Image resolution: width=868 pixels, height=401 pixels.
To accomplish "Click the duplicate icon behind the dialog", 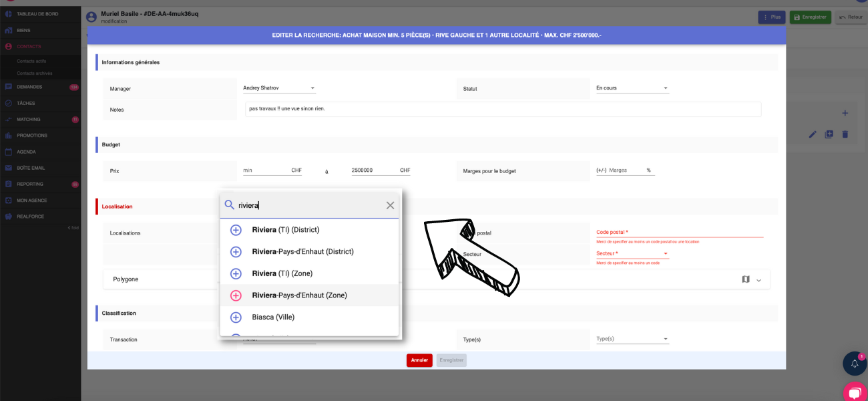I will pyautogui.click(x=829, y=134).
